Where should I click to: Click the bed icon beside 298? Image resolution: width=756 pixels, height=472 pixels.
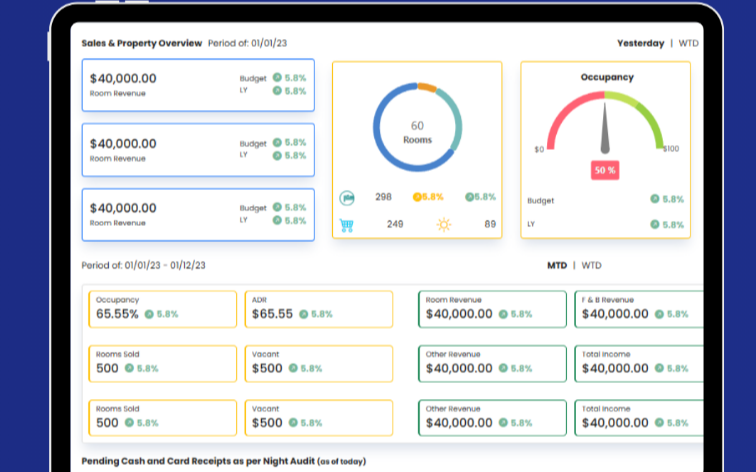pyautogui.click(x=347, y=198)
